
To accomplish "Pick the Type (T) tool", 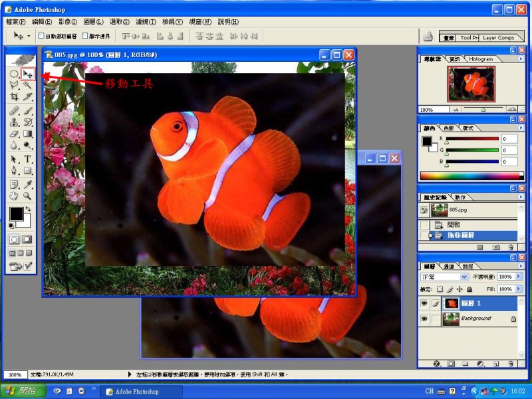I will click(x=28, y=160).
